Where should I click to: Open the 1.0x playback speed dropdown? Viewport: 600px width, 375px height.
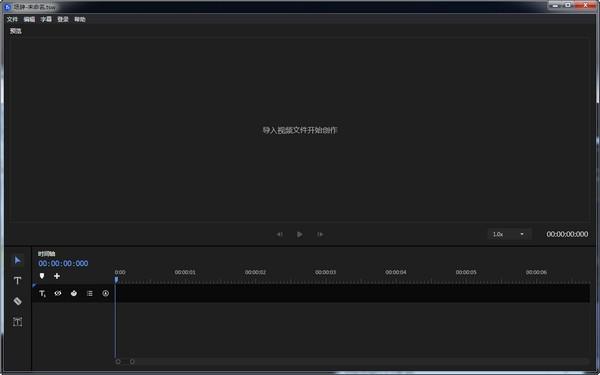(509, 234)
